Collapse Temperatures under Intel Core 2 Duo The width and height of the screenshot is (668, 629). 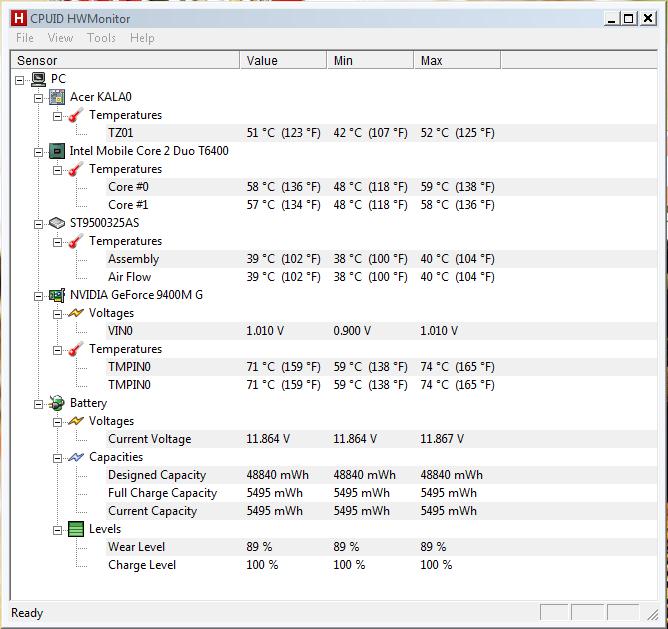[57, 170]
